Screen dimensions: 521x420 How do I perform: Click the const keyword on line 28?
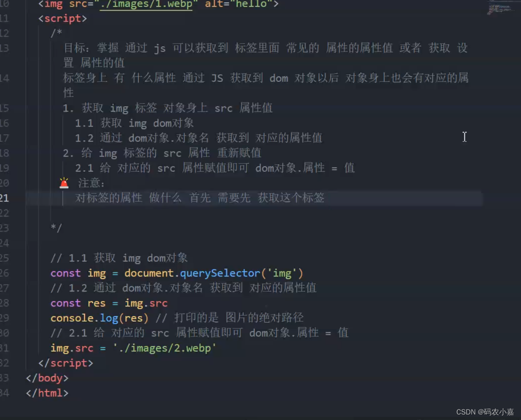point(65,303)
